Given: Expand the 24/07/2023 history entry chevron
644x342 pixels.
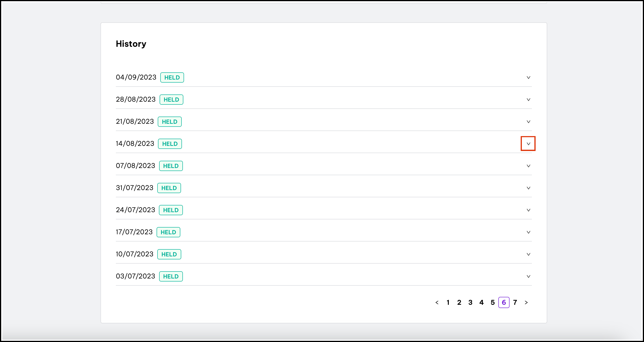Looking at the screenshot, I should click(x=528, y=210).
